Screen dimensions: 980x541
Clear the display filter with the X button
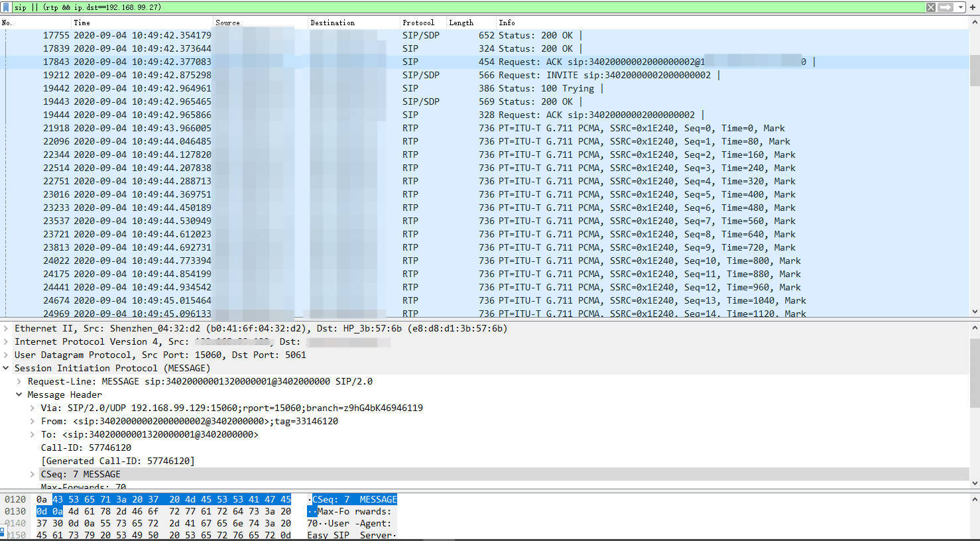[931, 7]
